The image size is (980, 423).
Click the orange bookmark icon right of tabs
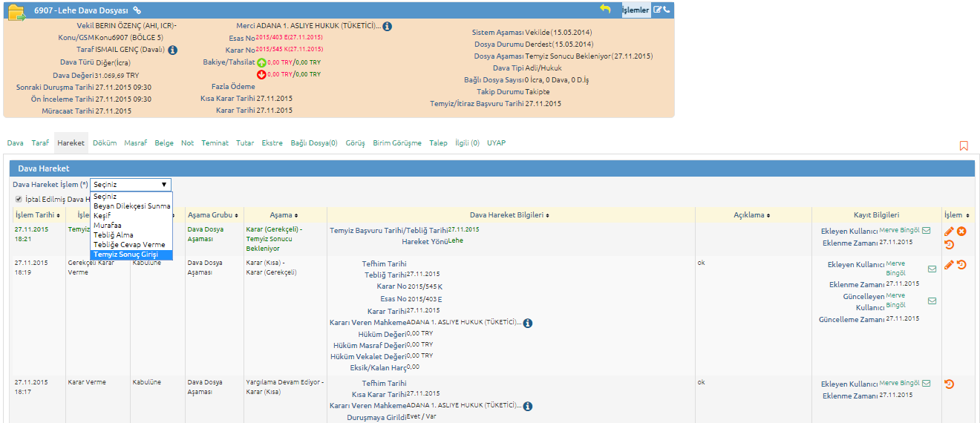964,146
